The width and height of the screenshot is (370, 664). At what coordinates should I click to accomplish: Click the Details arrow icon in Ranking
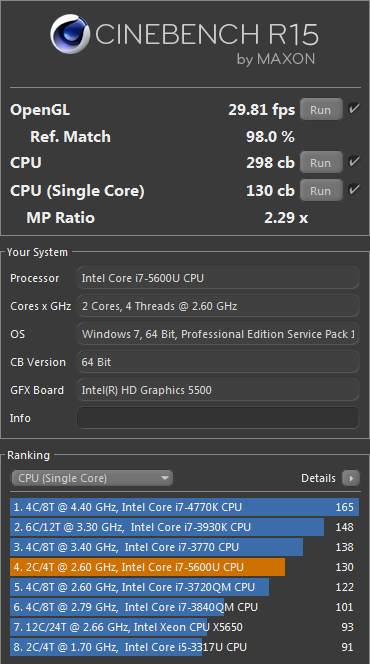[351, 478]
